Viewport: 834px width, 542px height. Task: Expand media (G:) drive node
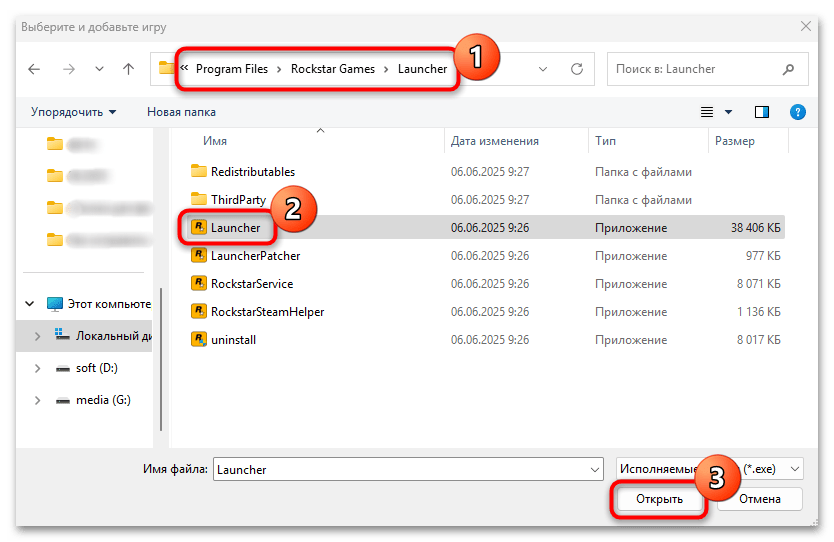click(37, 400)
